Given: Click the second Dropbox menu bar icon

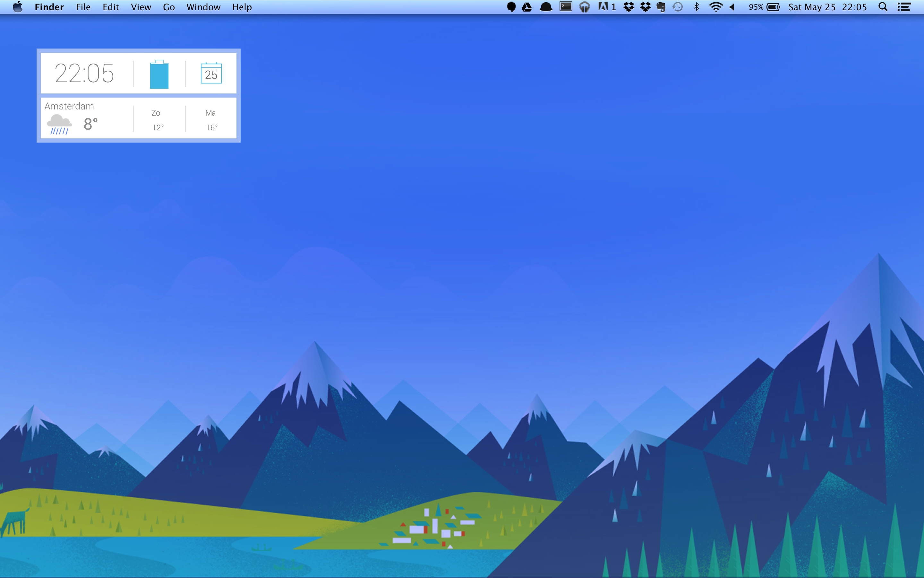Looking at the screenshot, I should pyautogui.click(x=645, y=7).
